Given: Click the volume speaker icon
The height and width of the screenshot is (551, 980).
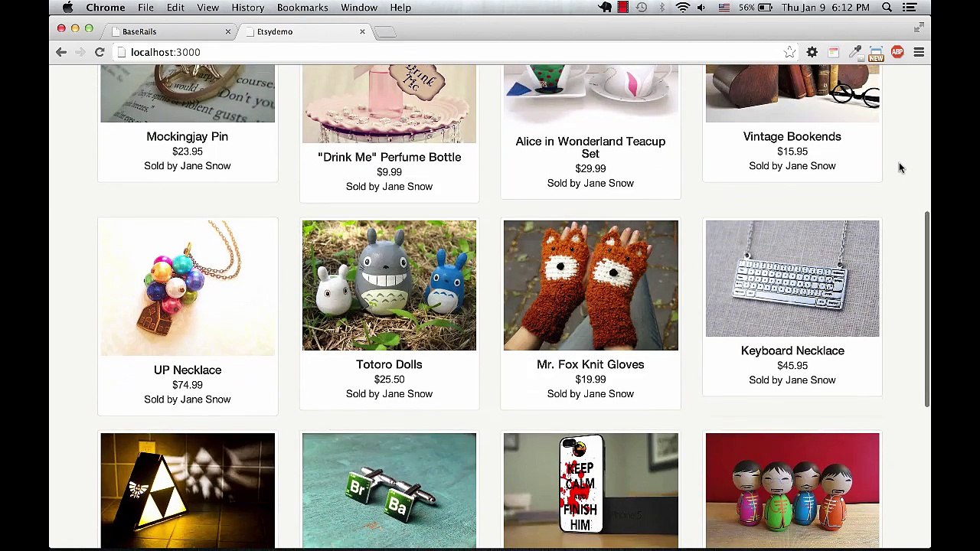Looking at the screenshot, I should 701,8.
